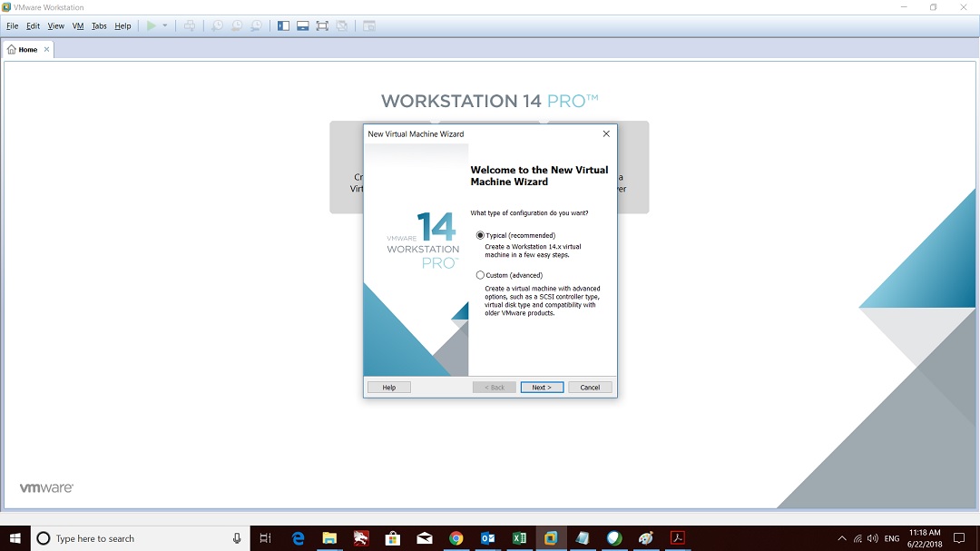Image resolution: width=980 pixels, height=551 pixels.
Task: Close the Home tab with its X
Action: click(46, 49)
